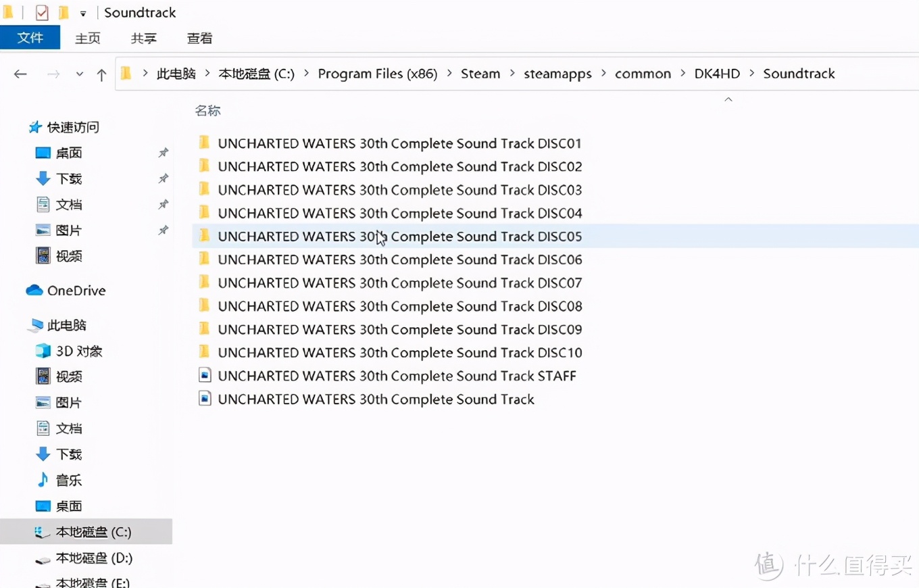Expand chevron after DK4HD in address bar
Image resolution: width=919 pixels, height=588 pixels.
point(751,74)
